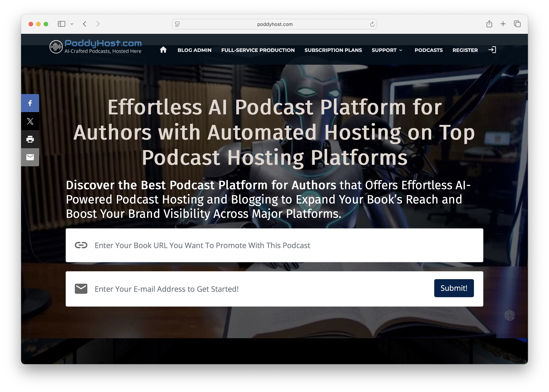Expand sidebar options chevron
Screen dimensions: 549x392
coord(72,24)
